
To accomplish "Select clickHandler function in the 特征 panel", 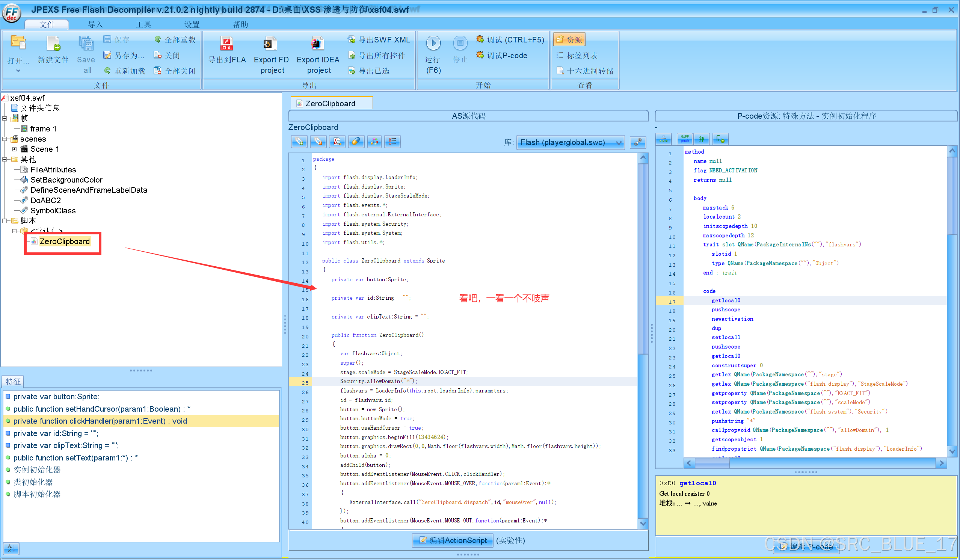I will click(x=100, y=421).
